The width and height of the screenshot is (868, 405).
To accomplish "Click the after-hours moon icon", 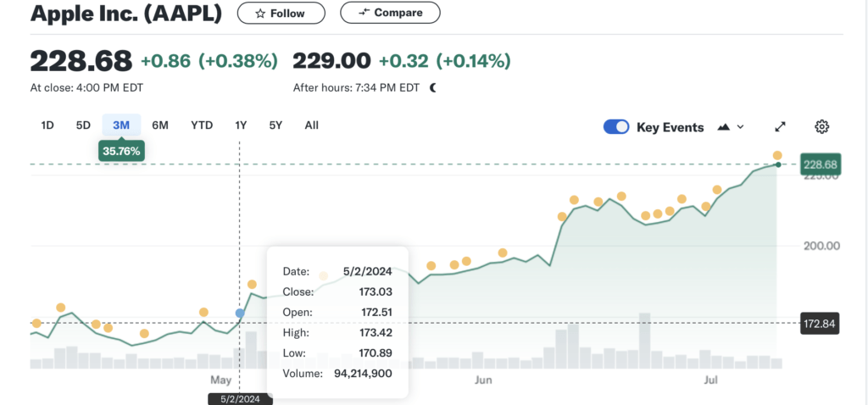I will point(434,87).
